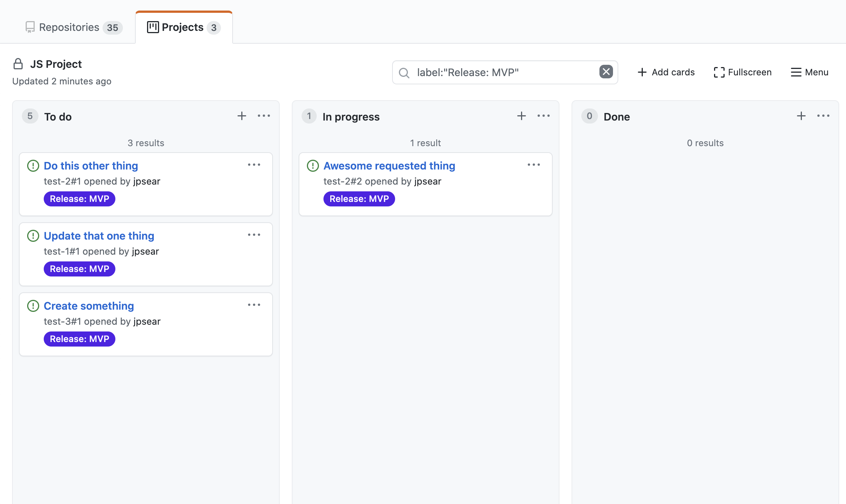The image size is (846, 504).
Task: Open the In progress column options menu
Action: point(544,116)
